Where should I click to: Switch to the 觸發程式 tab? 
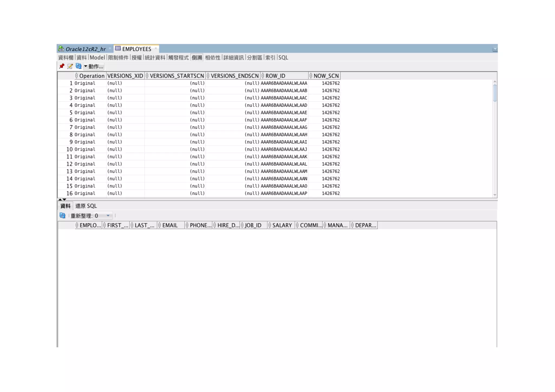point(178,57)
